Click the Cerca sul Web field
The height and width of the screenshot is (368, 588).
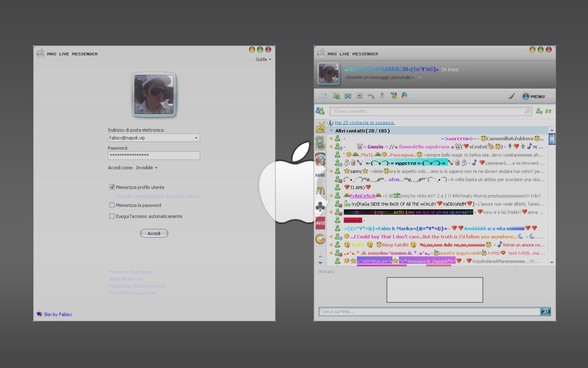(430, 311)
